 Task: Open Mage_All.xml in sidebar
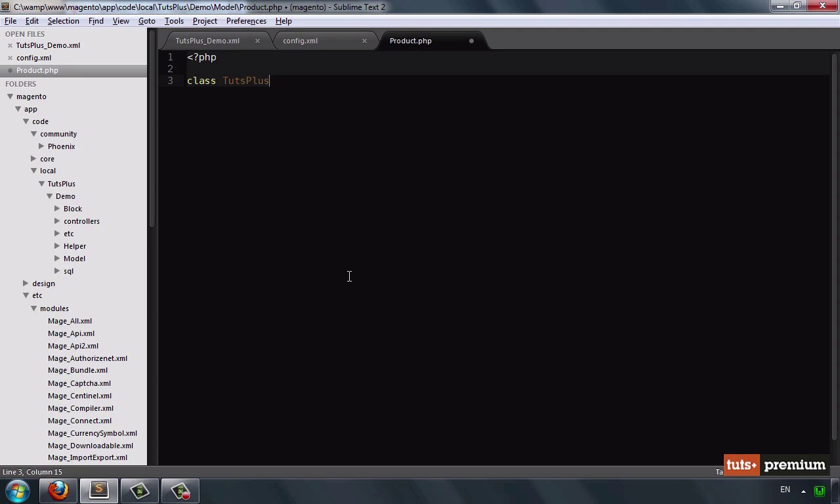tap(70, 321)
